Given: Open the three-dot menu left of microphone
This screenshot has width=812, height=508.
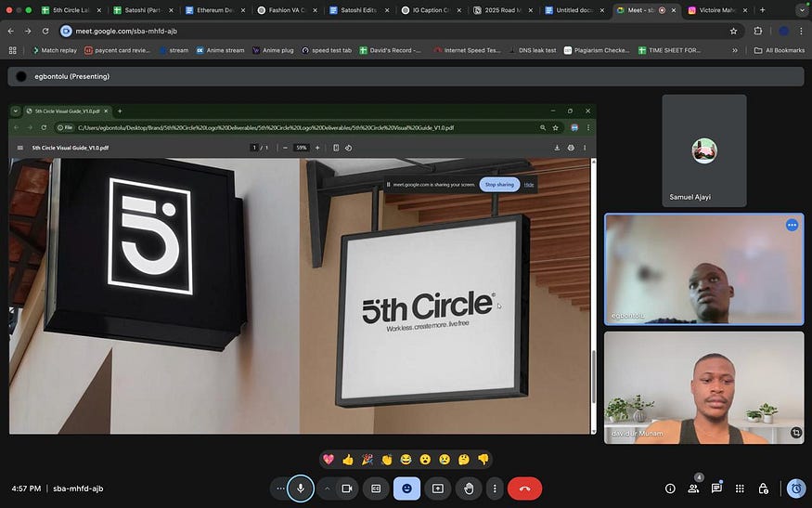Looking at the screenshot, I should tap(280, 488).
